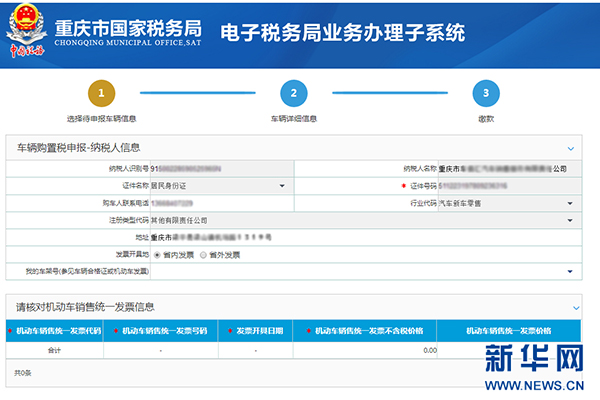
Task: Click the tax bureau emblem logo
Action: (x=26, y=31)
